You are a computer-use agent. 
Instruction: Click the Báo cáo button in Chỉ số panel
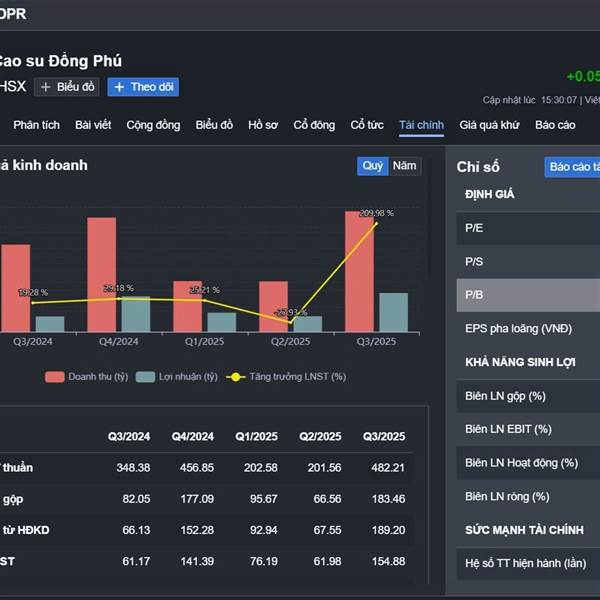pos(573,167)
